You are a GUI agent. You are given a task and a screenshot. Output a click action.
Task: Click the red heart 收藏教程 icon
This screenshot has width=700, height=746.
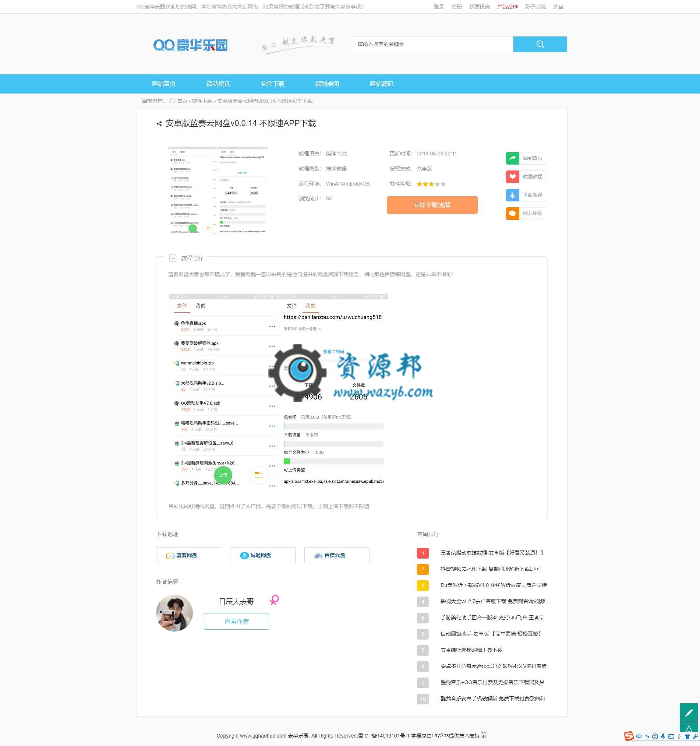pyautogui.click(x=512, y=176)
